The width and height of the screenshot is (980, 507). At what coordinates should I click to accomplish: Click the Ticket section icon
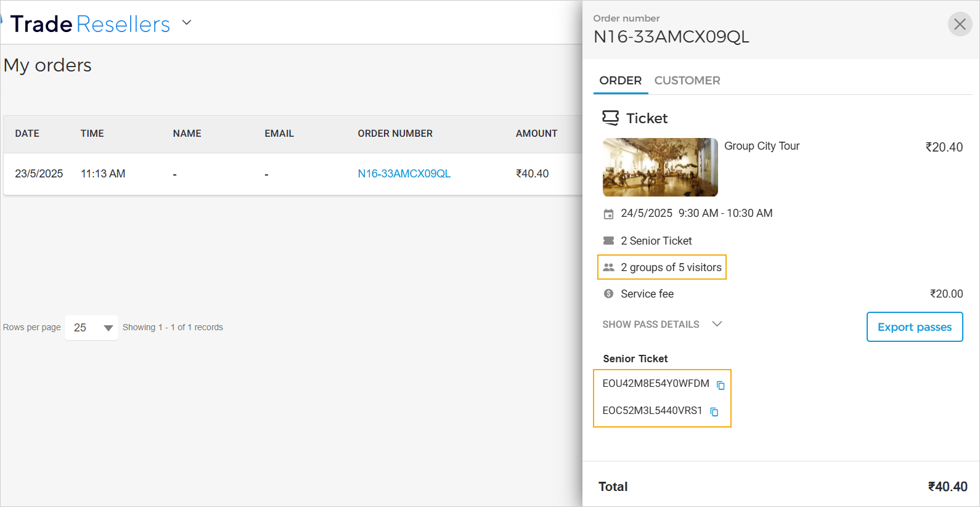point(610,118)
